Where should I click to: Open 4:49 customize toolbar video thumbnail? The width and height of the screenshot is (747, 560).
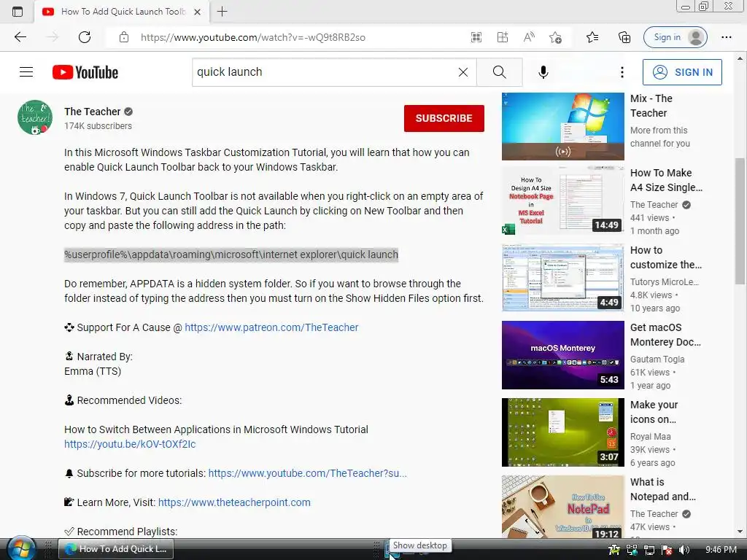coord(562,278)
